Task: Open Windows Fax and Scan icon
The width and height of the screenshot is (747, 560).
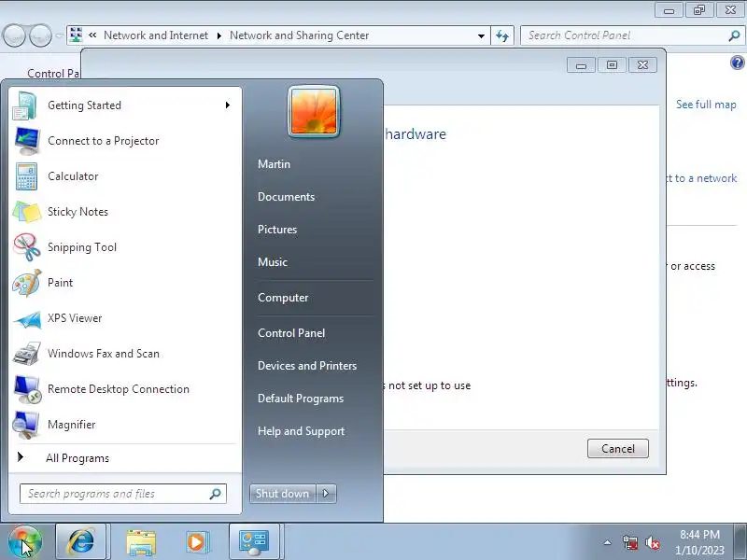Action: [x=27, y=354]
